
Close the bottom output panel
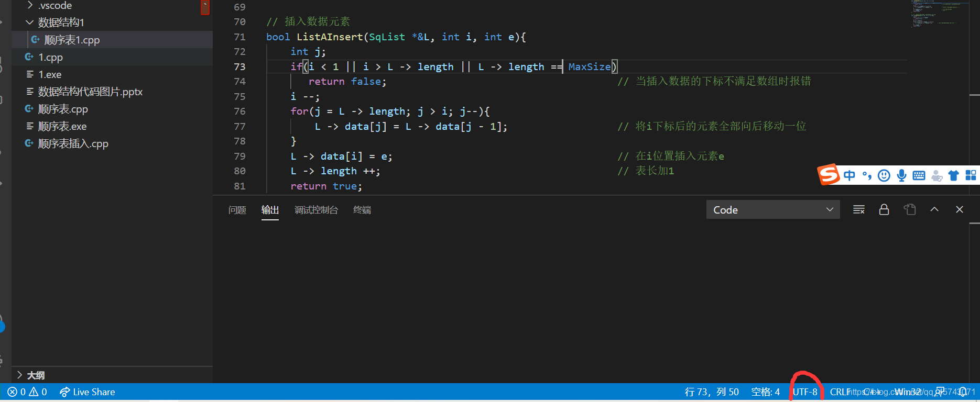pos(960,209)
